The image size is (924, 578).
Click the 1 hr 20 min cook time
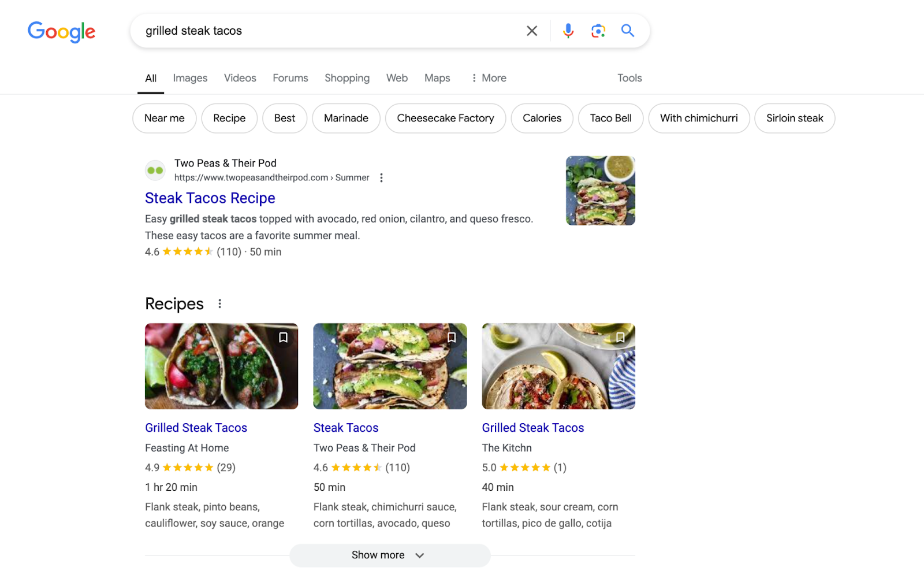172,487
